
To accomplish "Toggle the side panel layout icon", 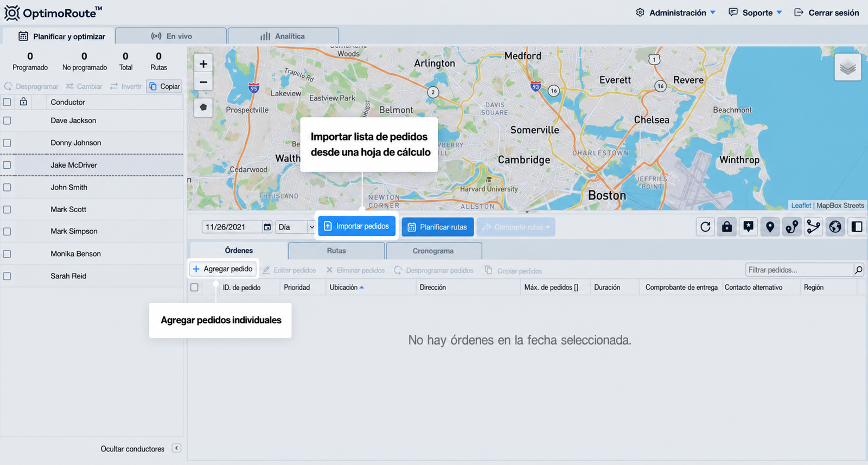I will pos(857,227).
